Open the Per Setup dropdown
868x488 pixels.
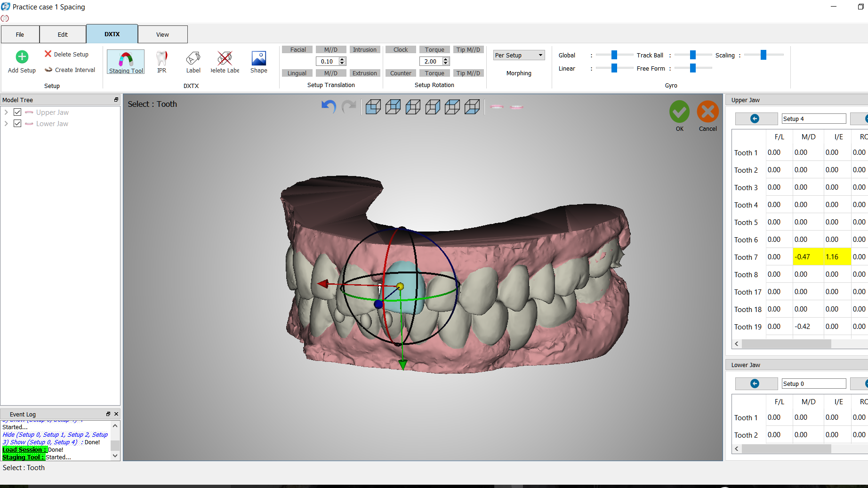(519, 55)
